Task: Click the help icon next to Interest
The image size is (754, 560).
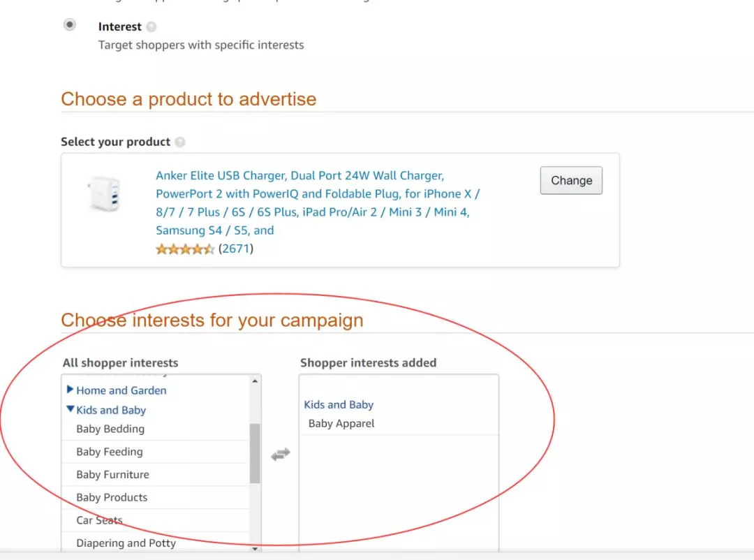Action: (151, 27)
